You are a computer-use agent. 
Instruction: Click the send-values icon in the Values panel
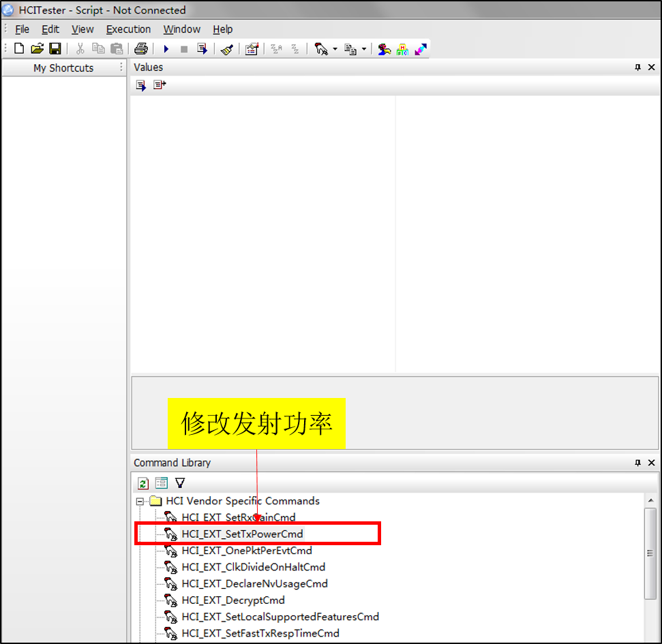pyautogui.click(x=141, y=86)
